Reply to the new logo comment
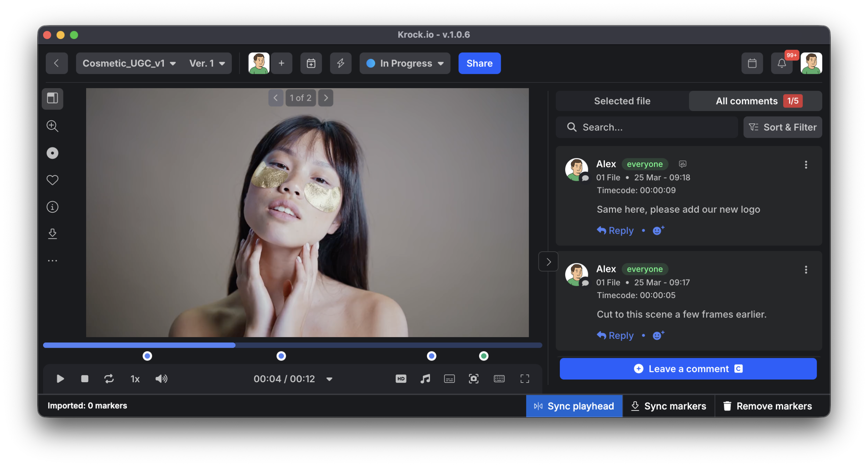Screen dimensions: 868x467 point(615,231)
